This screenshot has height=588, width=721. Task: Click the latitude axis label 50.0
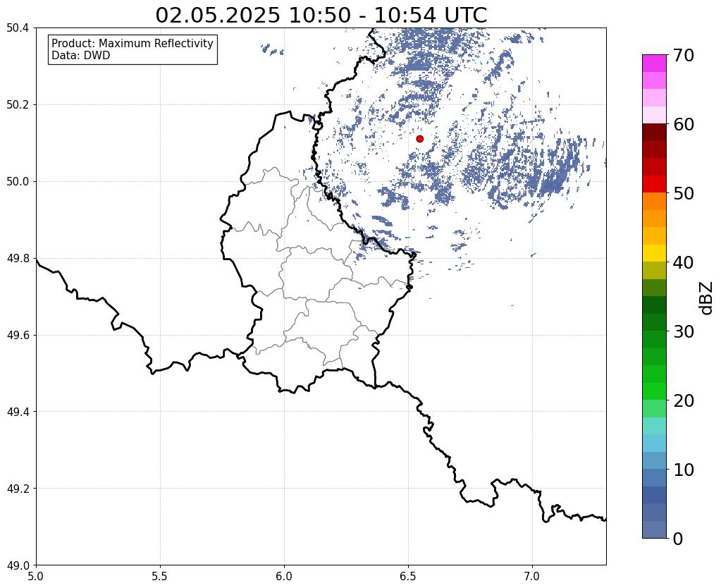tap(18, 182)
